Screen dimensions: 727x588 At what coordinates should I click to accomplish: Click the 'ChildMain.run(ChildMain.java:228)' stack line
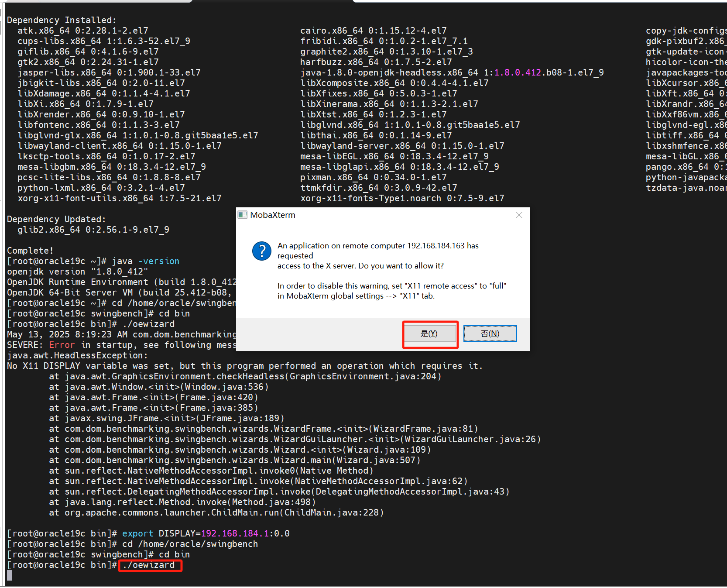[x=216, y=512]
